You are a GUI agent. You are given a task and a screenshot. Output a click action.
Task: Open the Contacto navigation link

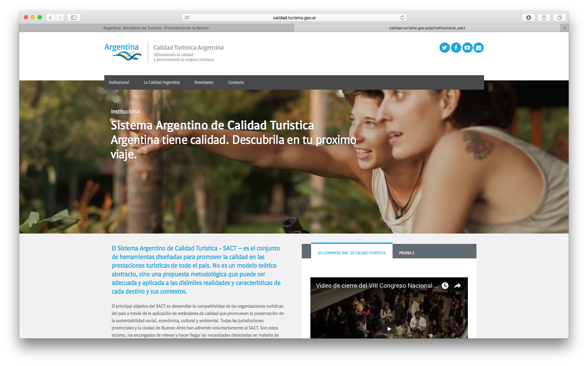click(x=236, y=82)
